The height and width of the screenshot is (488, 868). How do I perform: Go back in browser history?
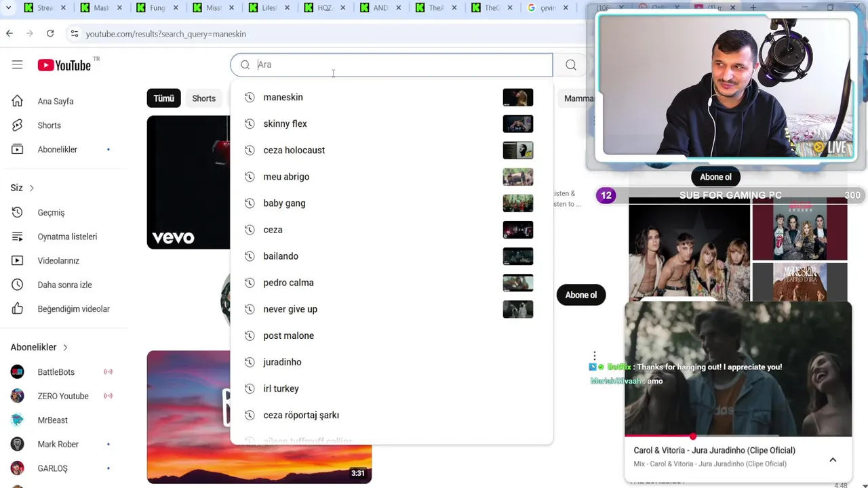click(9, 33)
